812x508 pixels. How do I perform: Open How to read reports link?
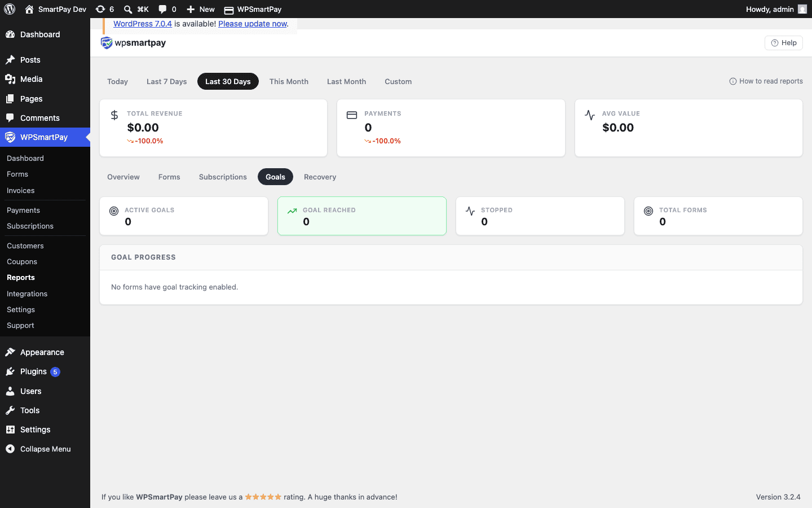click(766, 81)
